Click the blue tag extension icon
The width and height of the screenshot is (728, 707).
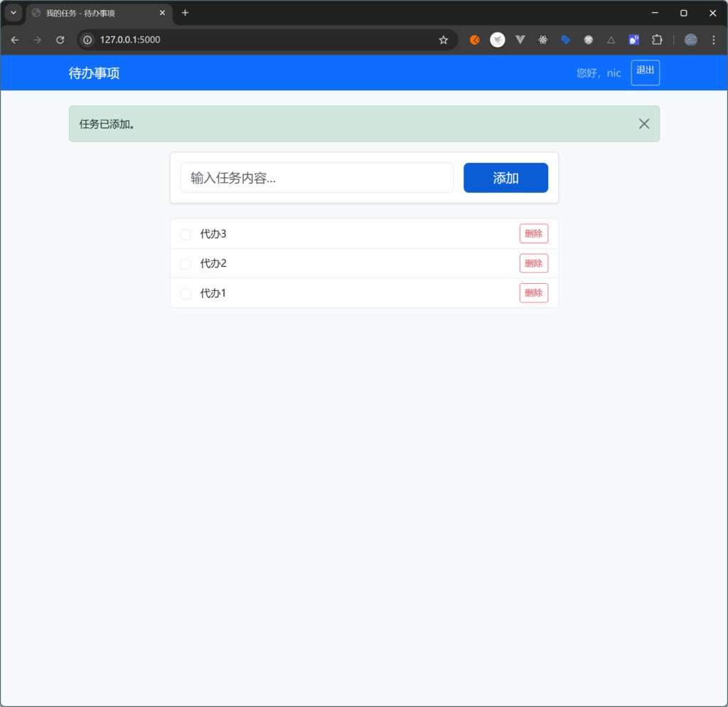(x=566, y=40)
